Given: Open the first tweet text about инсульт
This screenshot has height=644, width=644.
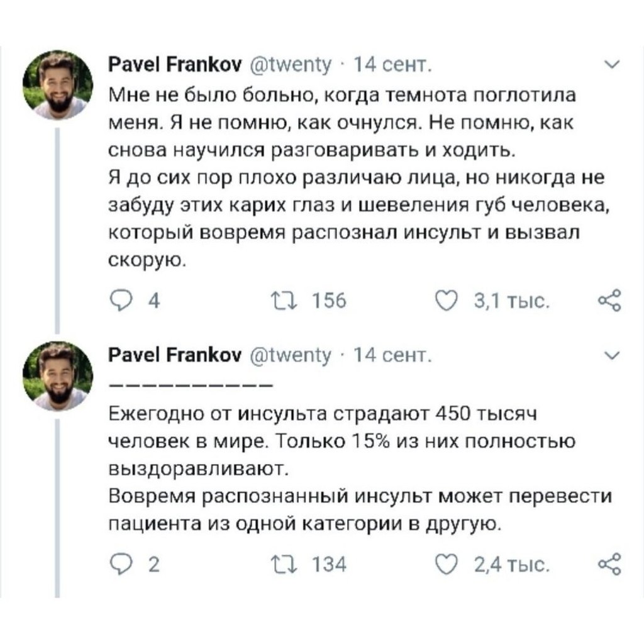Looking at the screenshot, I should 358,178.
